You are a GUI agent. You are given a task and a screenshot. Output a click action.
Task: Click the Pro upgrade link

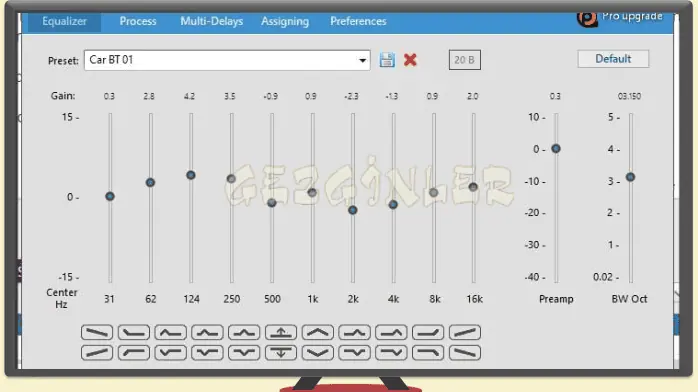point(632,16)
